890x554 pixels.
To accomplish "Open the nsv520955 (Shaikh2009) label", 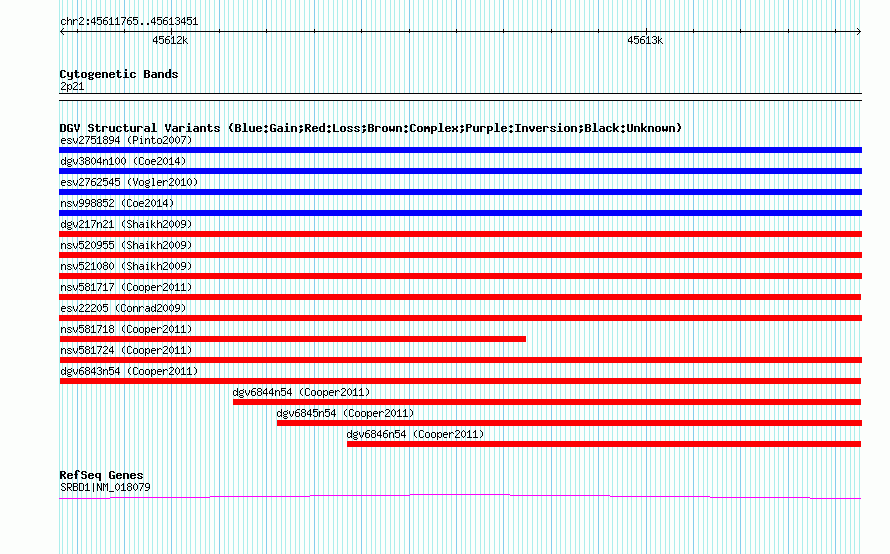I will pos(126,245).
